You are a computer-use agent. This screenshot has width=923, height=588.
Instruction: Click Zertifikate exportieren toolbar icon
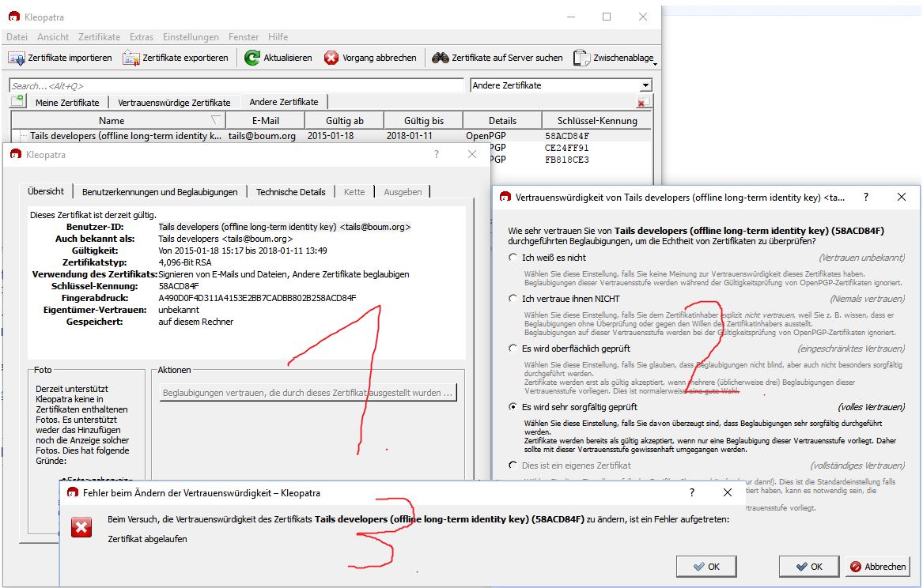131,58
